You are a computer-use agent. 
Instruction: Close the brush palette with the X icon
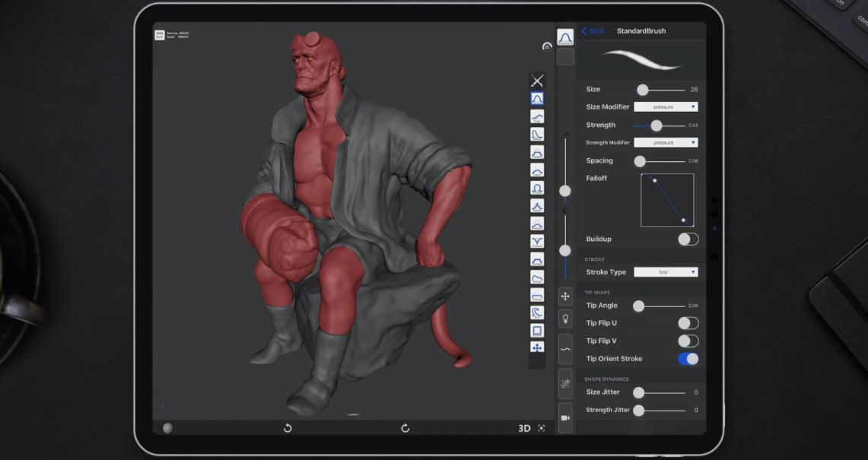click(537, 81)
